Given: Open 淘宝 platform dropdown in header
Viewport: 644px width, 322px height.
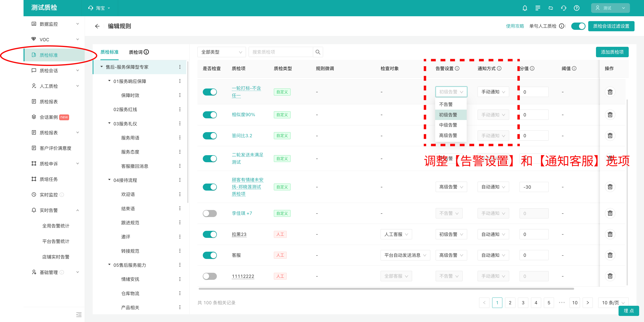Looking at the screenshot, I should (99, 8).
